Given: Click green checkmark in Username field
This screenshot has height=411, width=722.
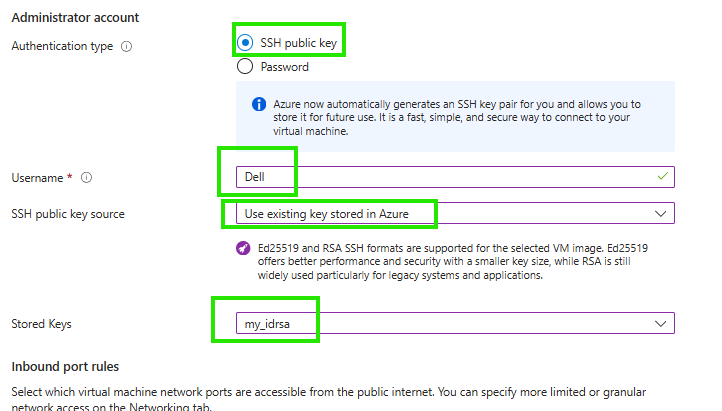Looking at the screenshot, I should (661, 177).
